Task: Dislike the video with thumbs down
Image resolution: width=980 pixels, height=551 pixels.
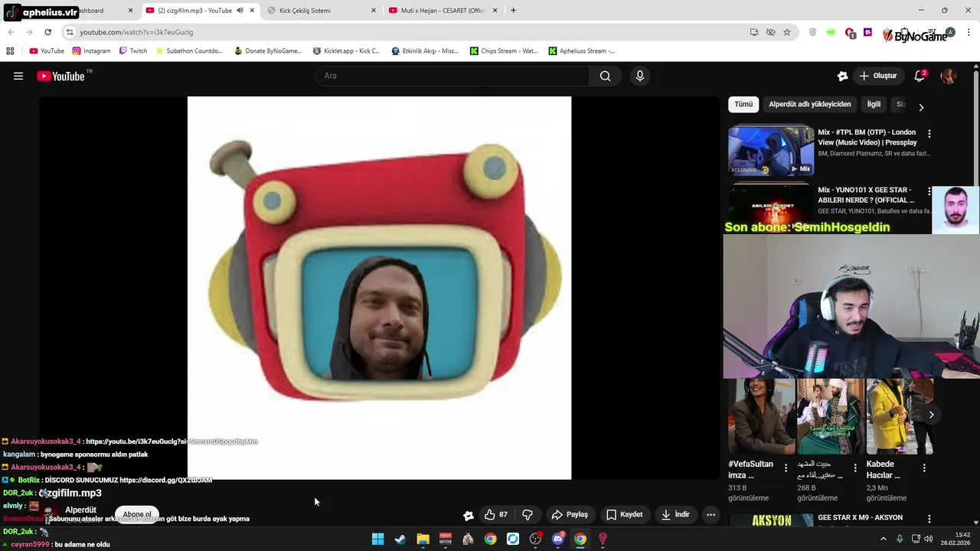Action: coord(528,514)
